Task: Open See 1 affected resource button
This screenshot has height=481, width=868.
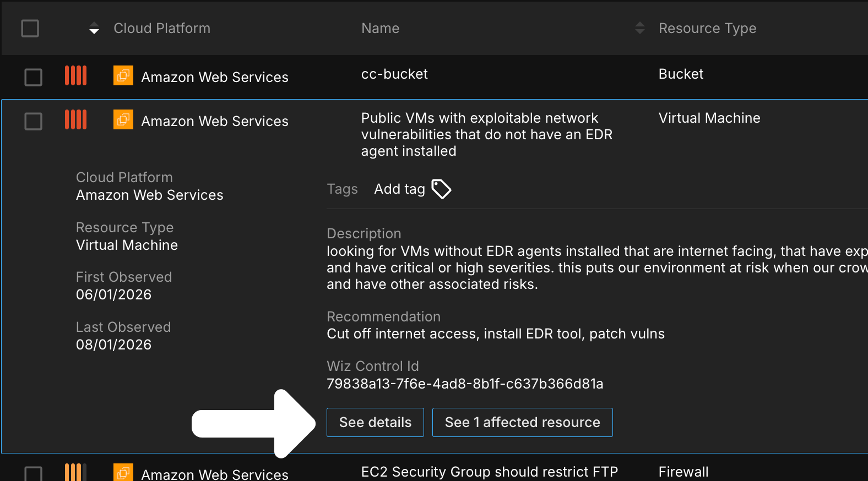Action: [522, 422]
